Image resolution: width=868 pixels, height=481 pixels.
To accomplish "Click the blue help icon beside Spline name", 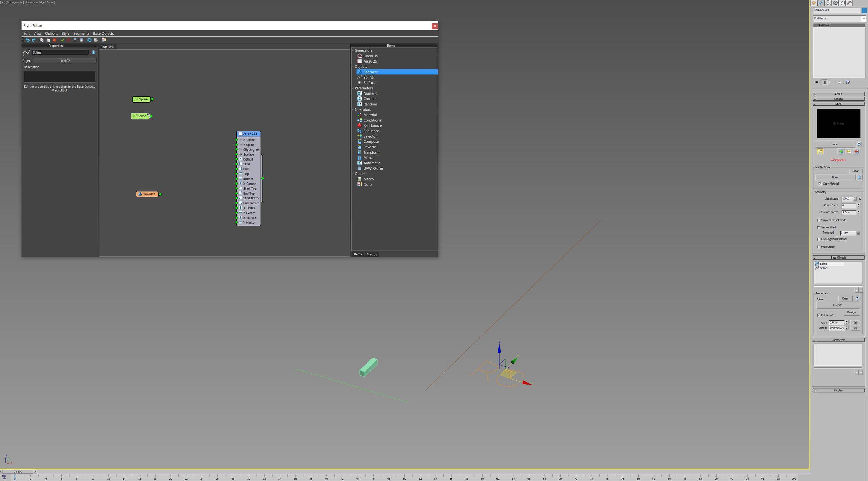I will (93, 52).
